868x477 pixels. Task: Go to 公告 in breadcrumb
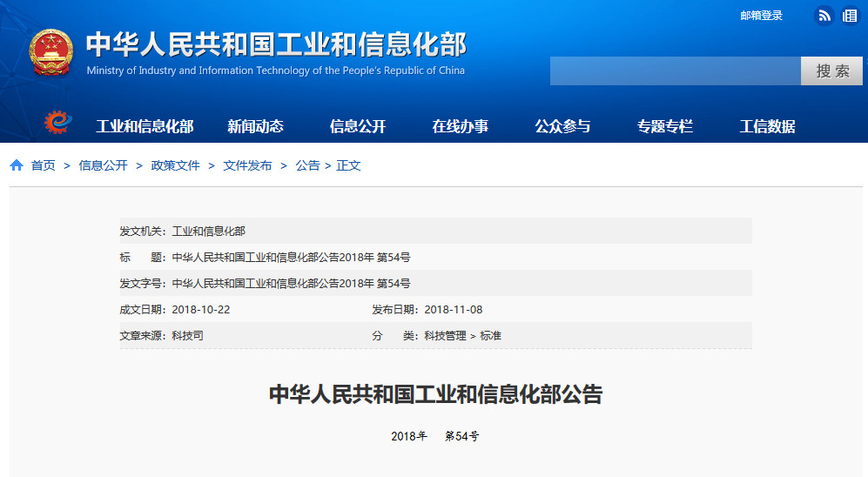tap(307, 165)
